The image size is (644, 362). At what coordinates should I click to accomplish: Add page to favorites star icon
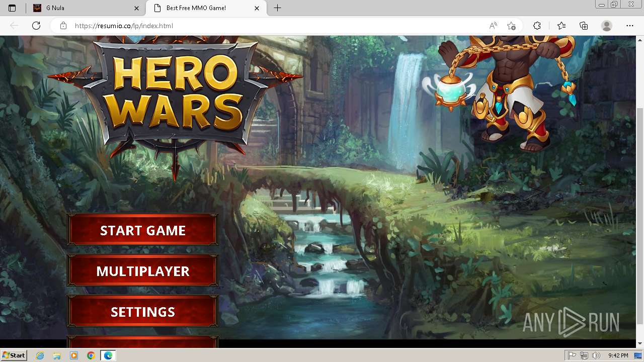pos(511,26)
